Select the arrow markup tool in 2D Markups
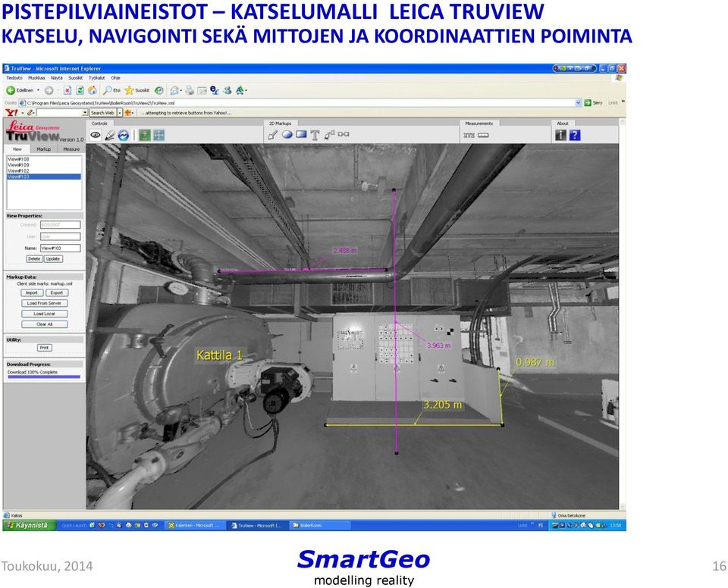This screenshot has height=588, width=728. (x=273, y=135)
